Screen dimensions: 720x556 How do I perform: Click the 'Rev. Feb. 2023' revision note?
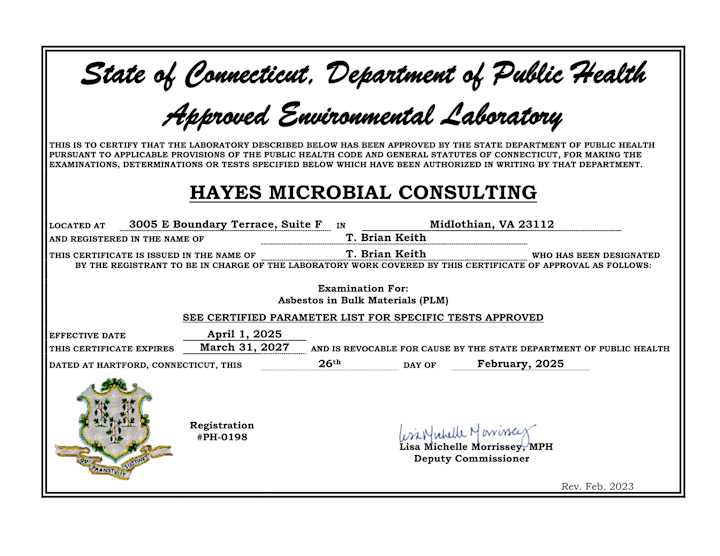597,487
